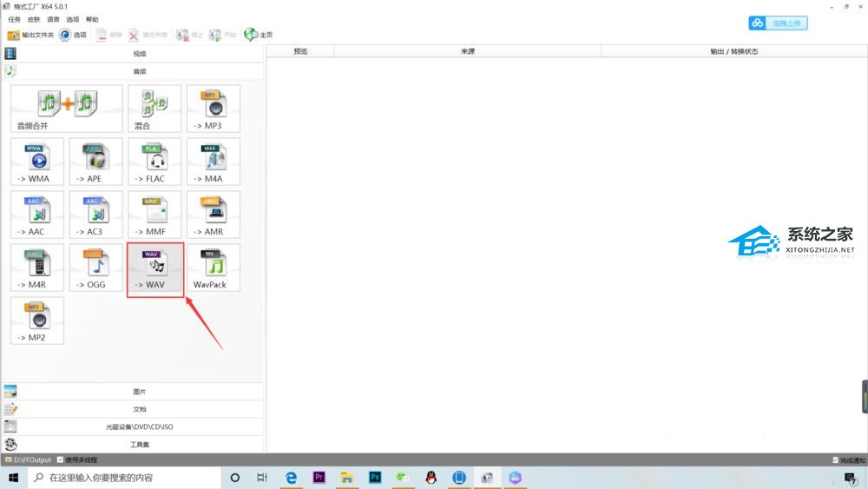Select the -> APE converter icon
The width and height of the screenshot is (868, 489).
tap(95, 162)
